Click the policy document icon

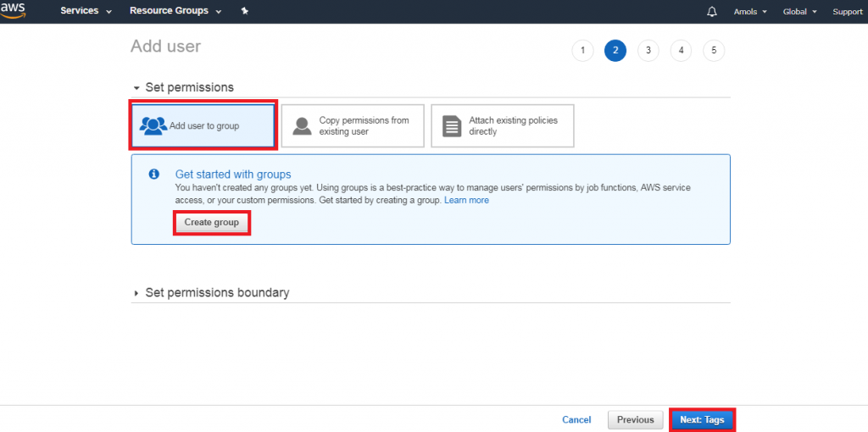[x=452, y=126]
